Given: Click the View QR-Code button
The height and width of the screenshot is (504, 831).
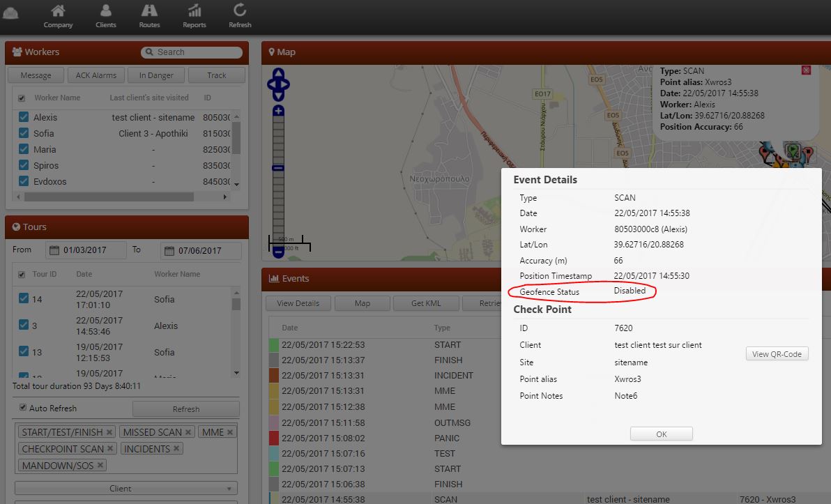Looking at the screenshot, I should (777, 354).
